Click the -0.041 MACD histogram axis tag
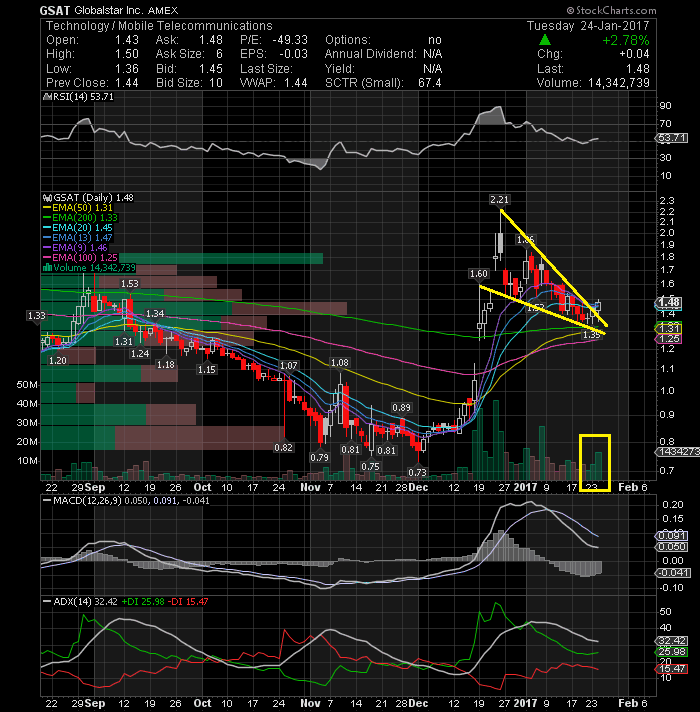Screen dimensions: 700x712 tap(673, 573)
